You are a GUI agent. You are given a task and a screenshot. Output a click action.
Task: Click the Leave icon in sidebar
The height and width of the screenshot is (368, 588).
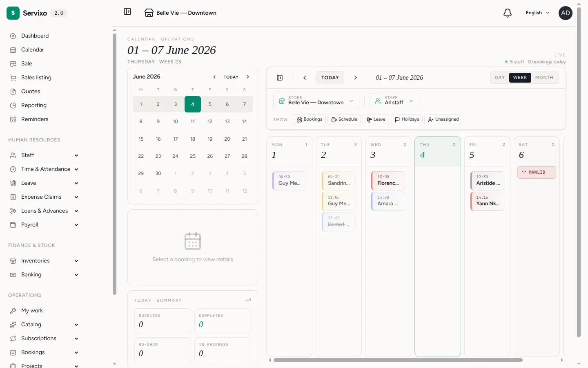[13, 183]
